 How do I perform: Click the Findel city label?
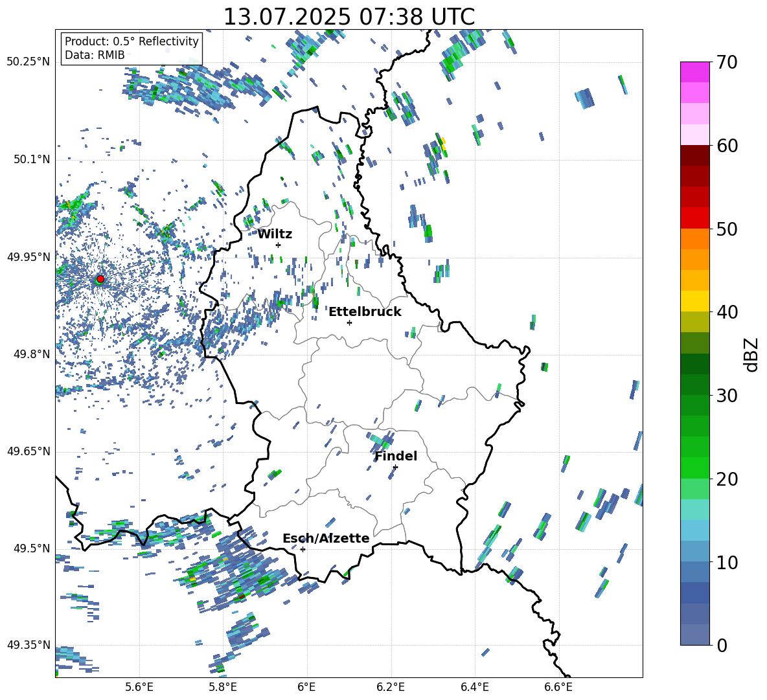[396, 456]
